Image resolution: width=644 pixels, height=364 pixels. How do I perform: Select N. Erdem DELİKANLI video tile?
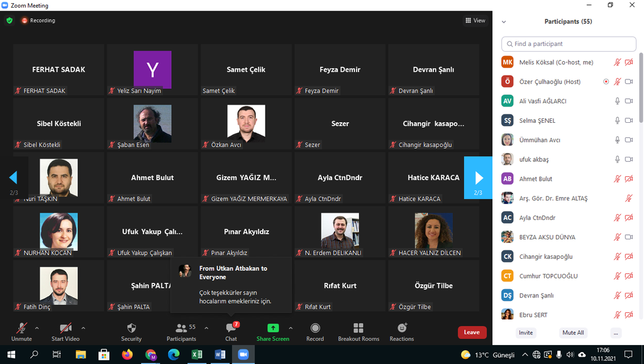click(340, 232)
